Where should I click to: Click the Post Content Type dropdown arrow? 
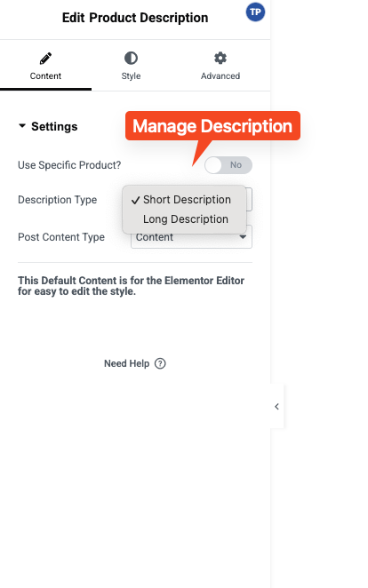point(243,237)
